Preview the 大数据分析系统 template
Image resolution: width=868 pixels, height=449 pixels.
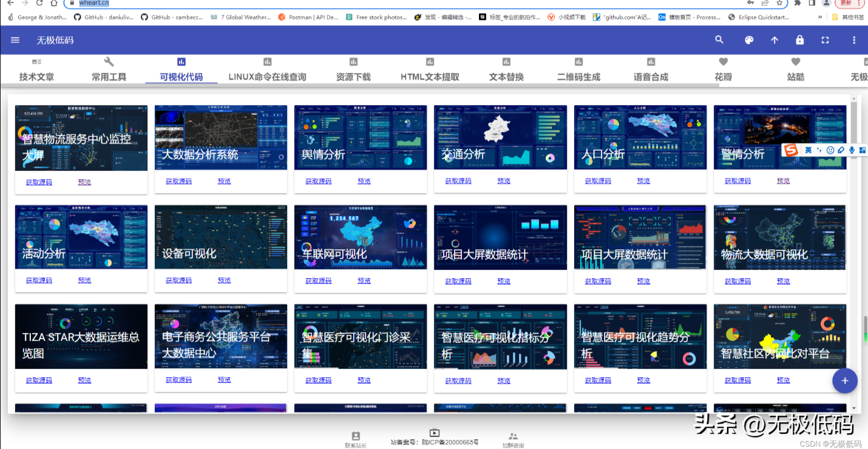[224, 181]
